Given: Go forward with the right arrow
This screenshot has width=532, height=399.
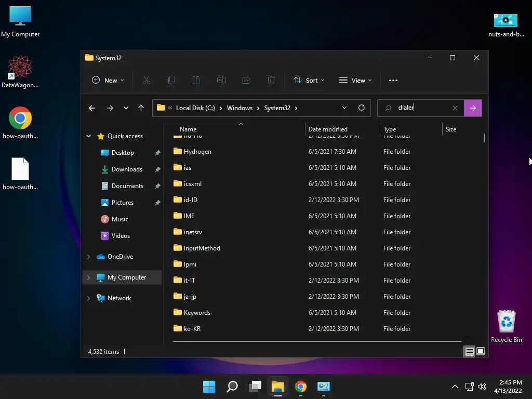Looking at the screenshot, I should tap(110, 108).
